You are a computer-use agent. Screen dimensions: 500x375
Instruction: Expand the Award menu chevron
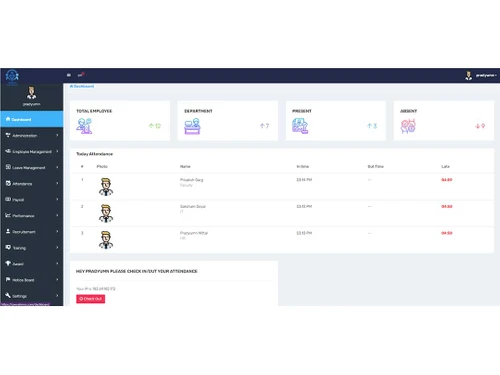(57, 263)
